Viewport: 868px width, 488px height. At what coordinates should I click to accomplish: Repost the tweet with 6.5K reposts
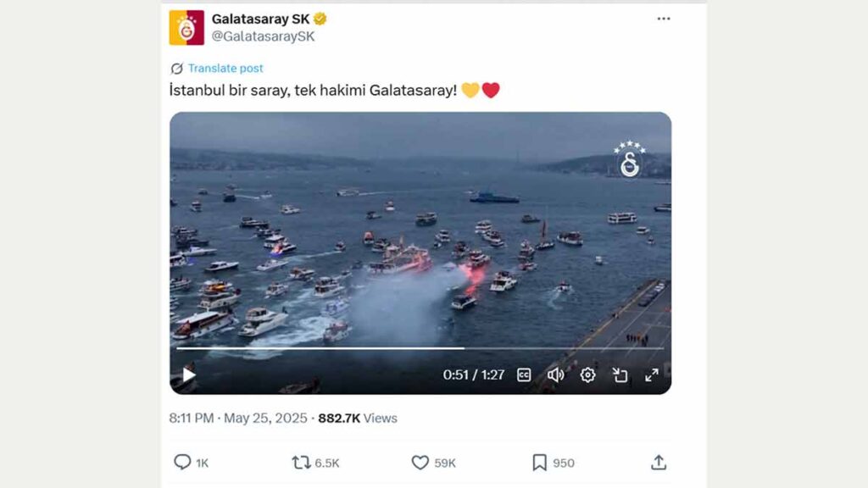(x=301, y=463)
